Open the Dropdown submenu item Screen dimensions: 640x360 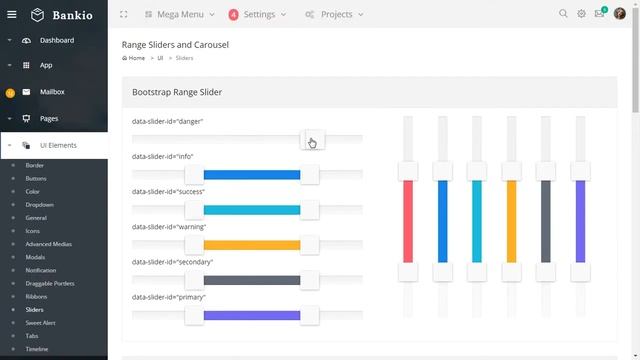tap(40, 204)
